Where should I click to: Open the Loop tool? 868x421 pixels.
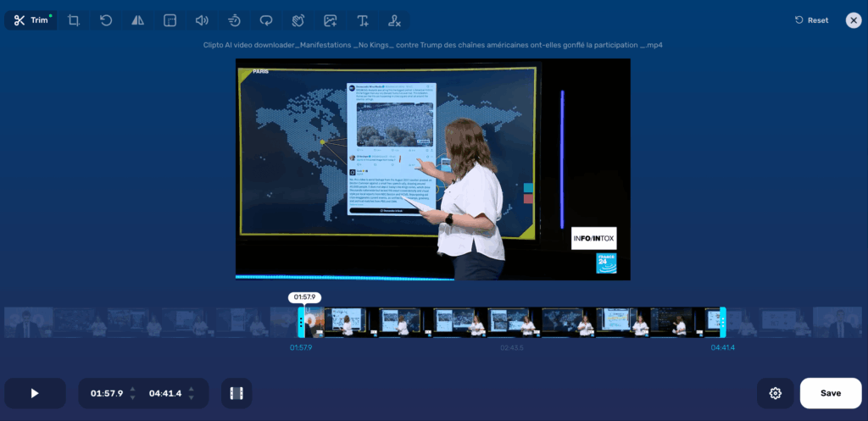pos(266,20)
